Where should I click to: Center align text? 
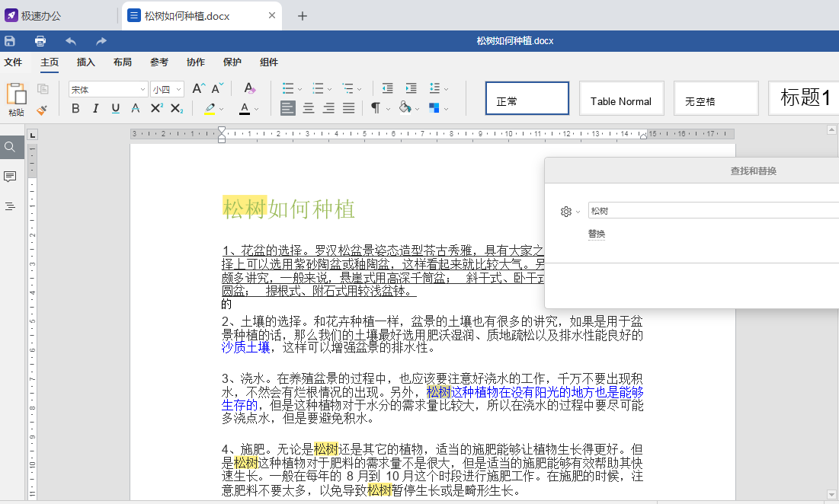(308, 109)
